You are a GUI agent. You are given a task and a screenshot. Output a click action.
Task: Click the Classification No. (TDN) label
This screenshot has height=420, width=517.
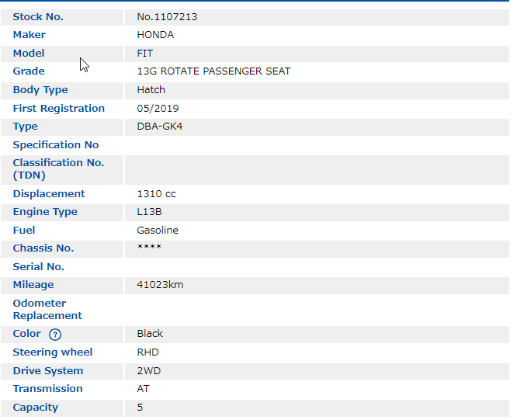pos(58,169)
